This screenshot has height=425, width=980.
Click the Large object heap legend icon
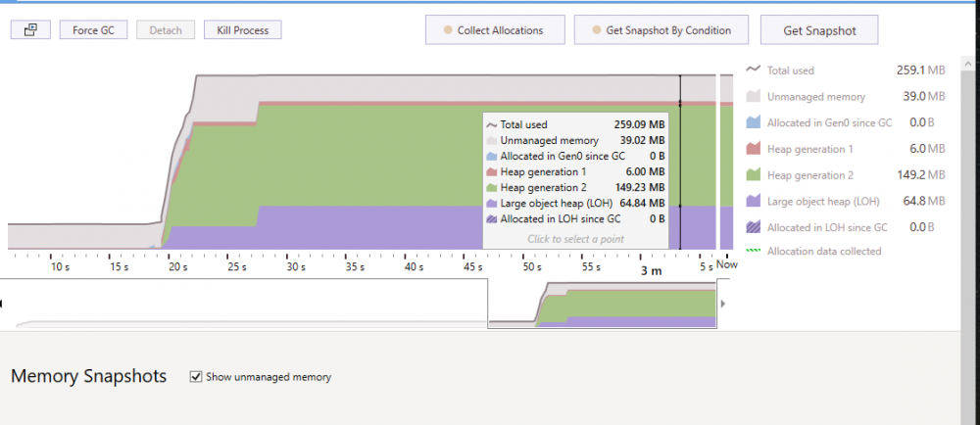pyautogui.click(x=753, y=201)
